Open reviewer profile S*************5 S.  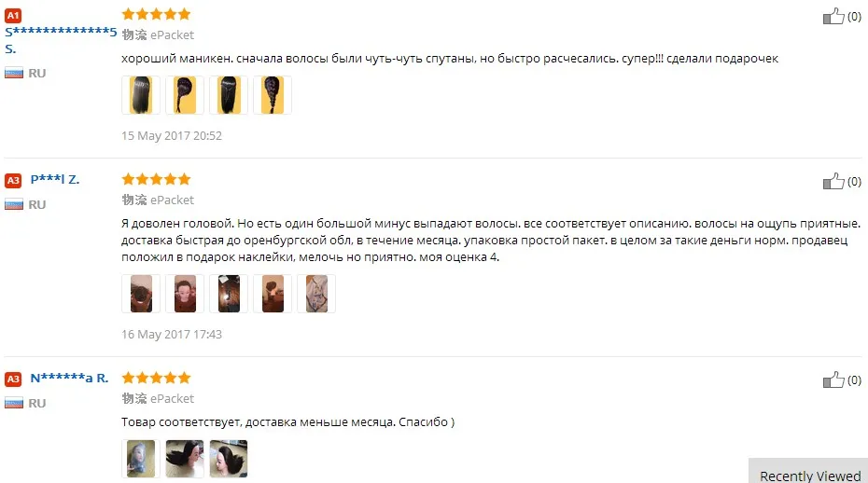click(61, 40)
